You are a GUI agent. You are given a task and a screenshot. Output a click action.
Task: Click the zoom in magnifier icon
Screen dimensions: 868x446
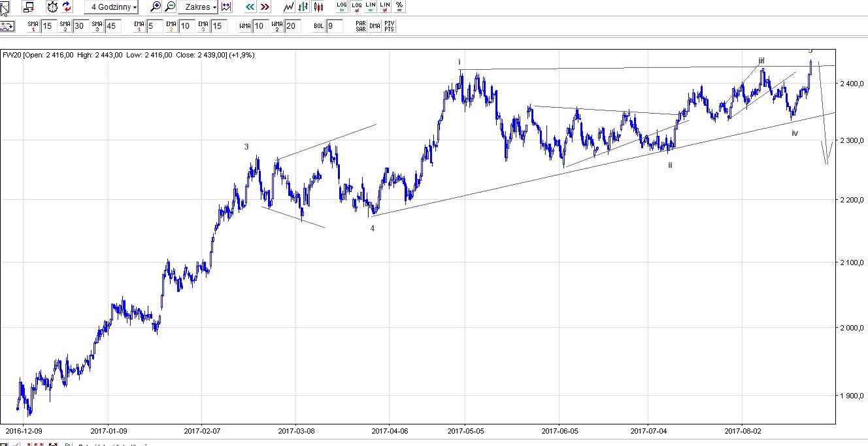(156, 7)
